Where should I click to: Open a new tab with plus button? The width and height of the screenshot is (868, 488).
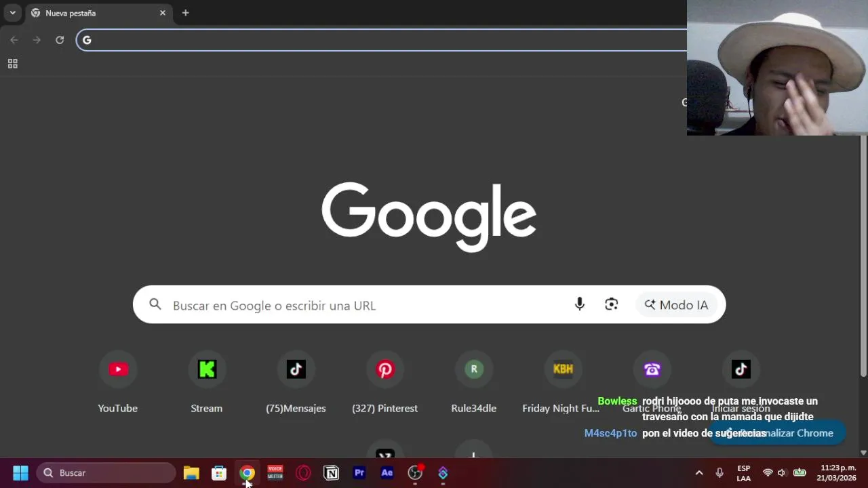(185, 13)
